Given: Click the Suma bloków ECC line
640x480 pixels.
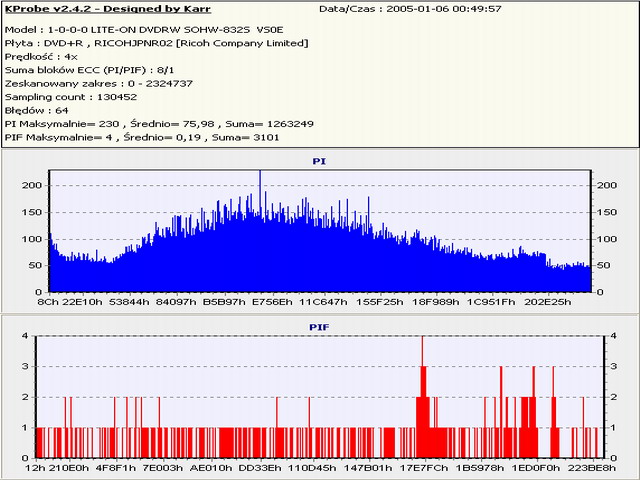Looking at the screenshot, I should coord(89,70).
